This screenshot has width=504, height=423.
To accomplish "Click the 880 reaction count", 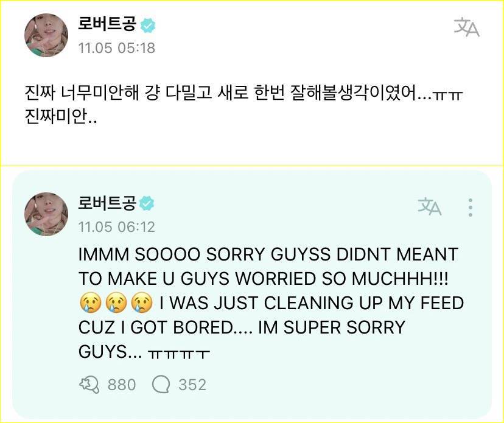I will [122, 385].
